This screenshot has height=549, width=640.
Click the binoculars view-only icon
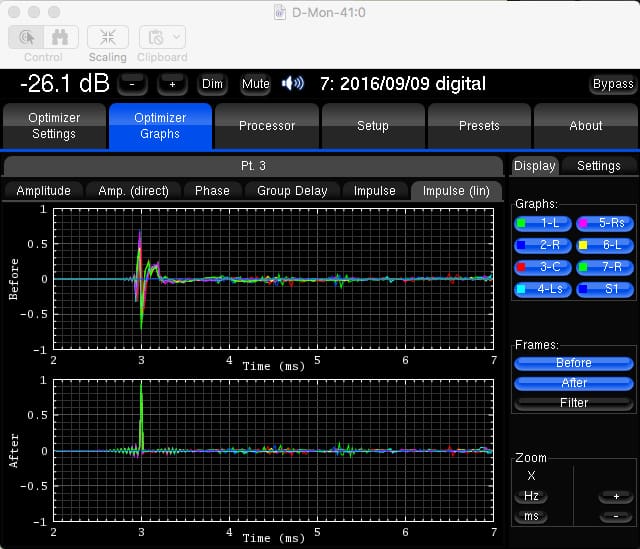click(x=60, y=38)
